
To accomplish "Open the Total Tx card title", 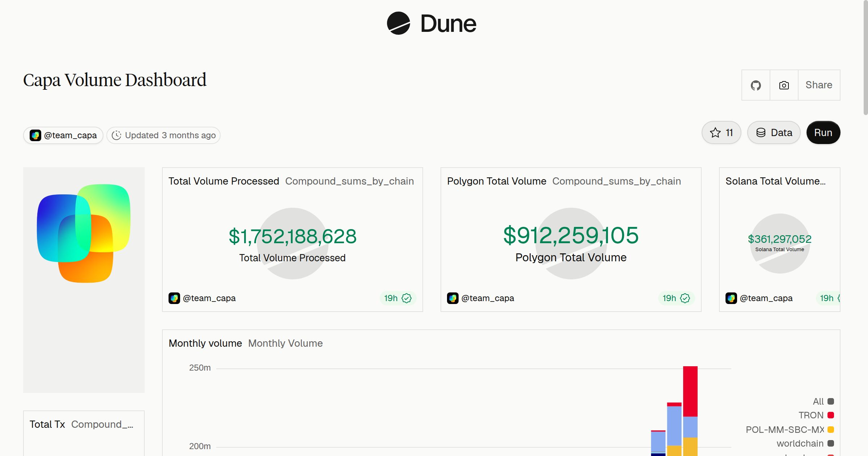I will (x=47, y=424).
